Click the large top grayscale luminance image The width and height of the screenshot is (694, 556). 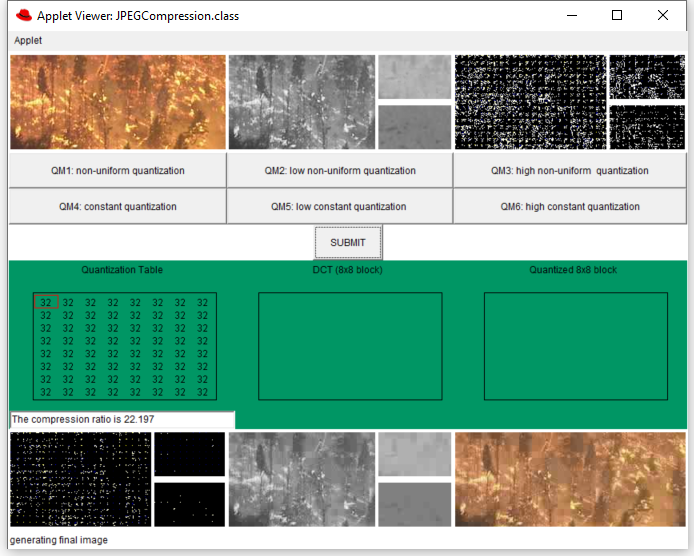point(302,102)
